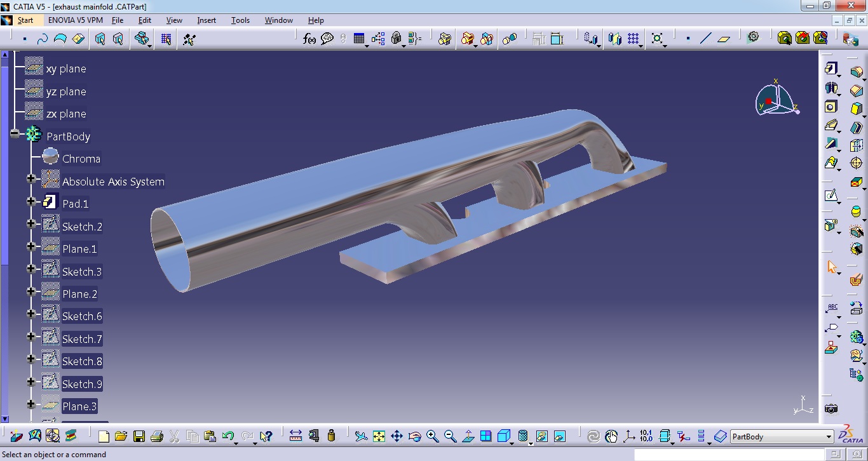The height and width of the screenshot is (461, 868).
Task: Fit all geometry in the view
Action: pyautogui.click(x=379, y=436)
